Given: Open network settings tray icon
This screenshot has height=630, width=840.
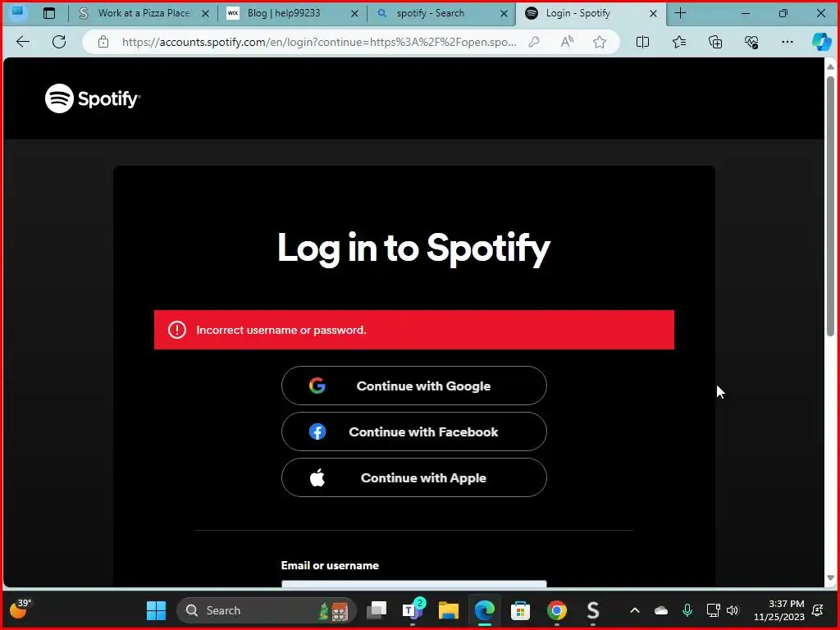Looking at the screenshot, I should click(x=713, y=610).
